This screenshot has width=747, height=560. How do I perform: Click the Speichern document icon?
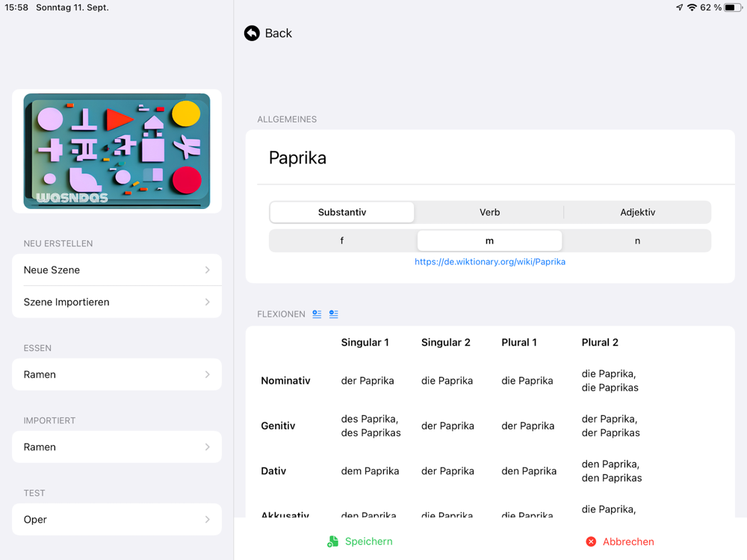coord(332,541)
